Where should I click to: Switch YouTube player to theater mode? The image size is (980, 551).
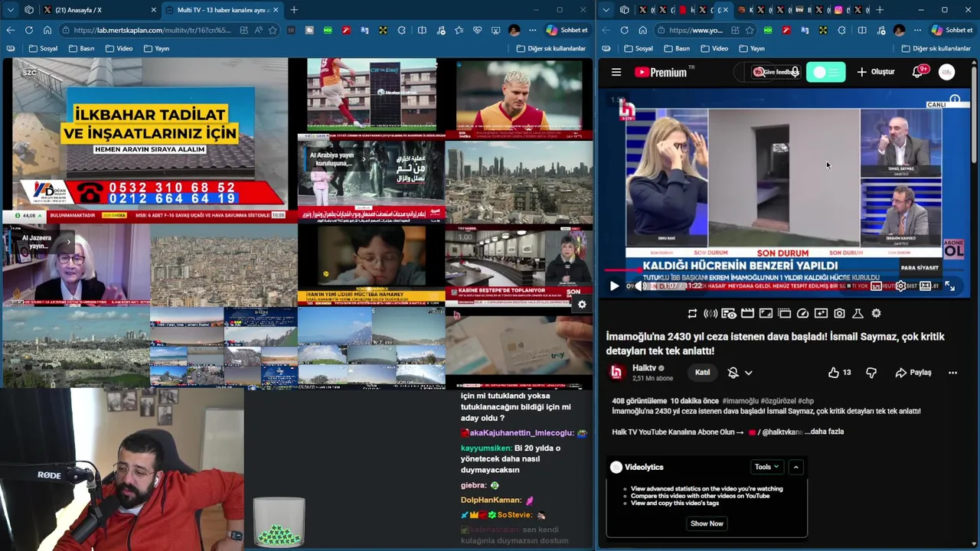coord(925,286)
